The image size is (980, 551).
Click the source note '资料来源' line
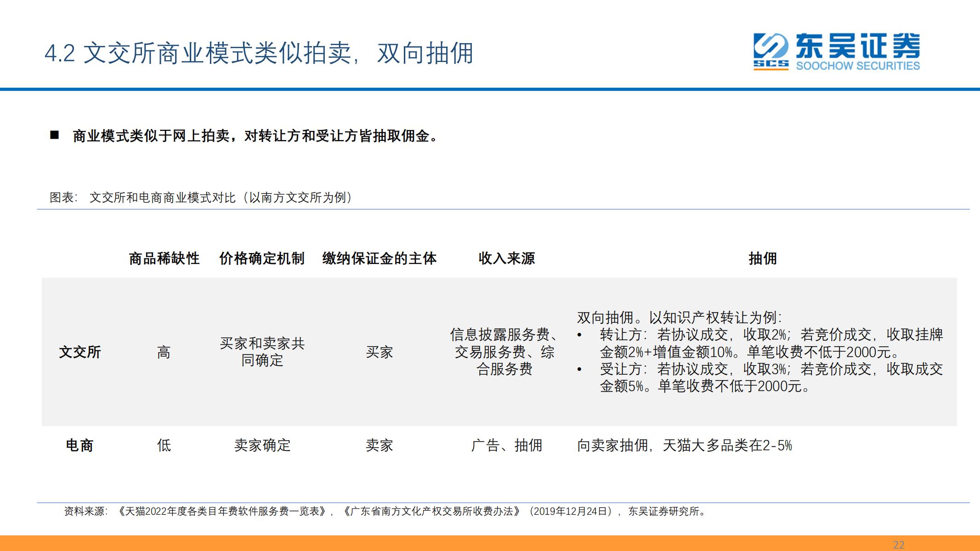tap(386, 511)
